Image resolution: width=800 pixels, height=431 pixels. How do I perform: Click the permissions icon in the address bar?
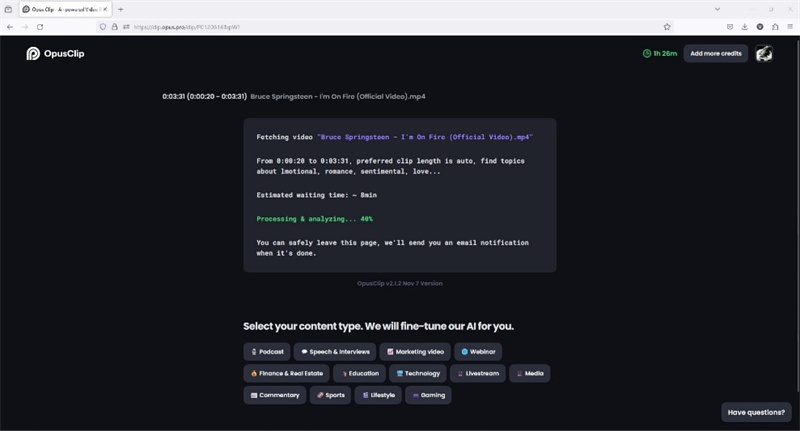click(x=126, y=27)
